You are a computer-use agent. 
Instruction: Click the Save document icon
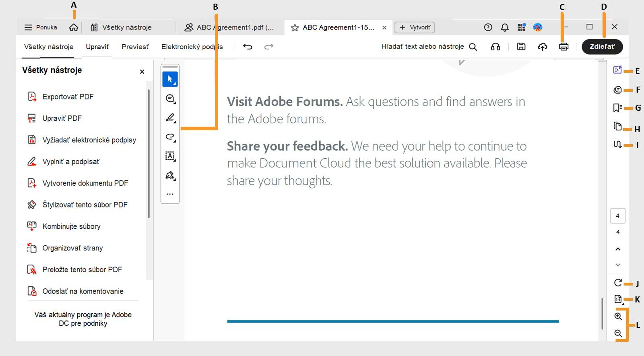pyautogui.click(x=521, y=47)
